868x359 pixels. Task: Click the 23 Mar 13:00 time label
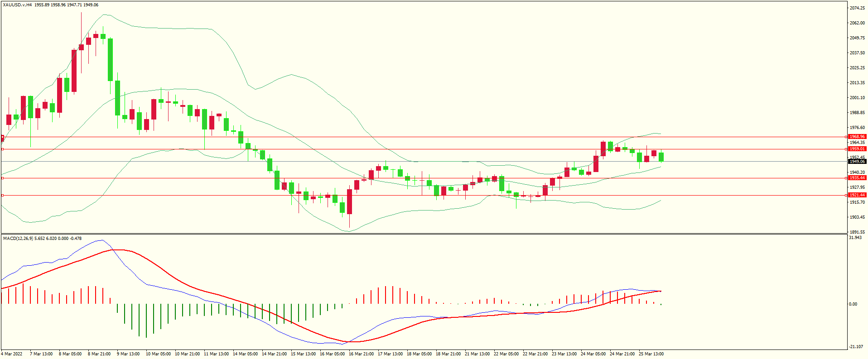click(564, 354)
